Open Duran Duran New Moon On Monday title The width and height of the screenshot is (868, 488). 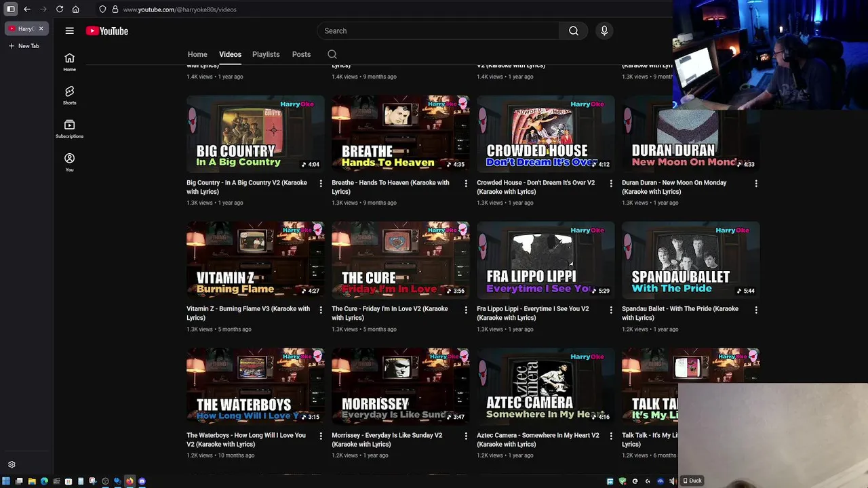(x=674, y=187)
